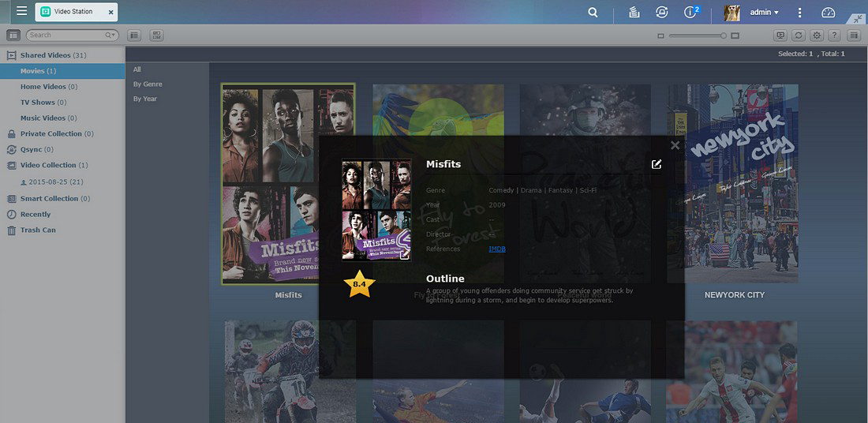
Task: Expand the admin user dropdown
Action: [x=765, y=12]
